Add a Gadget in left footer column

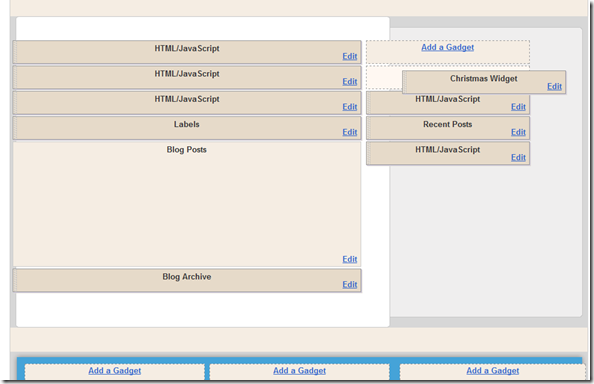coord(114,371)
